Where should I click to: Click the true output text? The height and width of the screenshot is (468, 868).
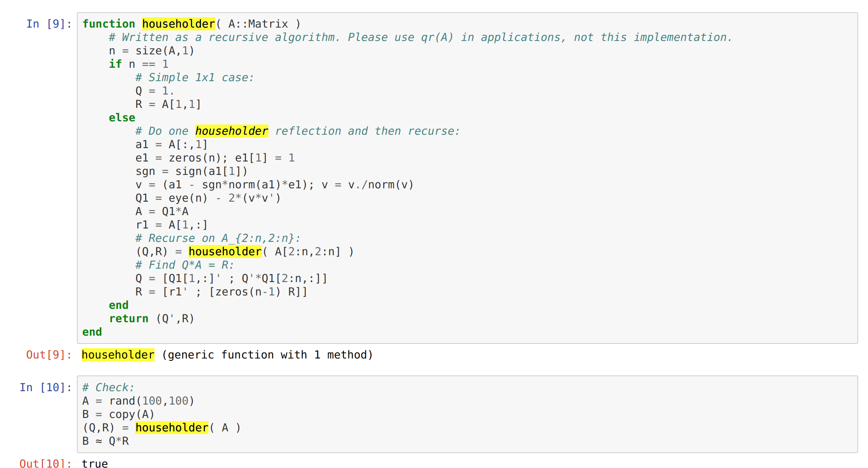tap(95, 463)
